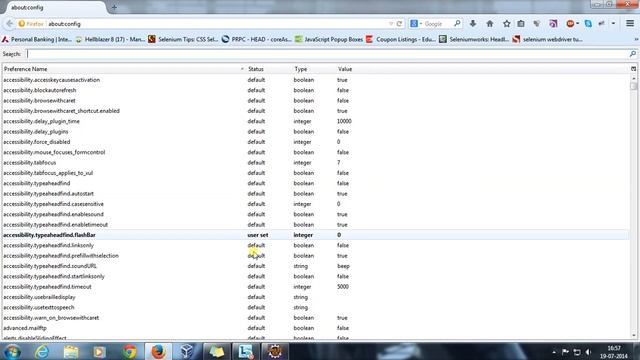This screenshot has width=640, height=360.
Task: Click the beep value cell
Action: coord(343,266)
